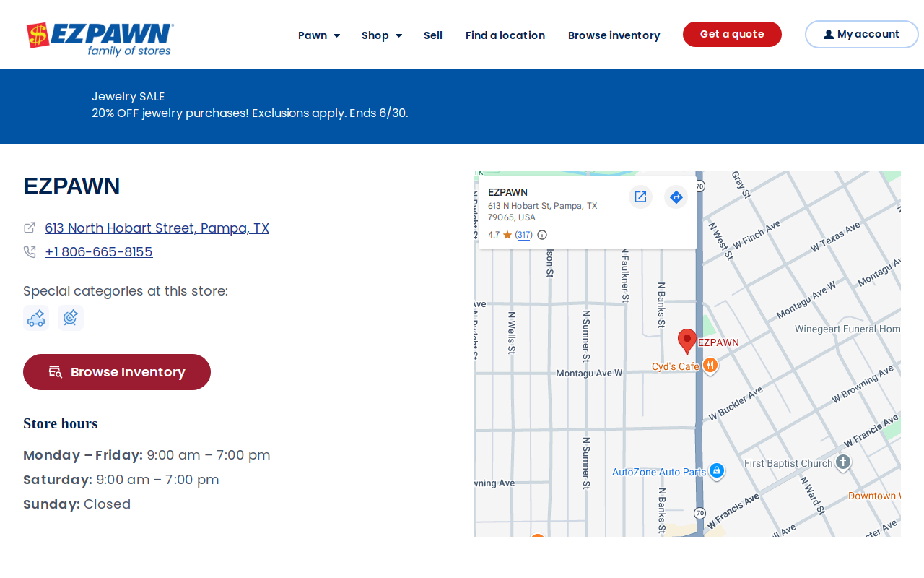Expand the Pawn dropdown menu
This screenshot has height=578, width=924.
[319, 35]
